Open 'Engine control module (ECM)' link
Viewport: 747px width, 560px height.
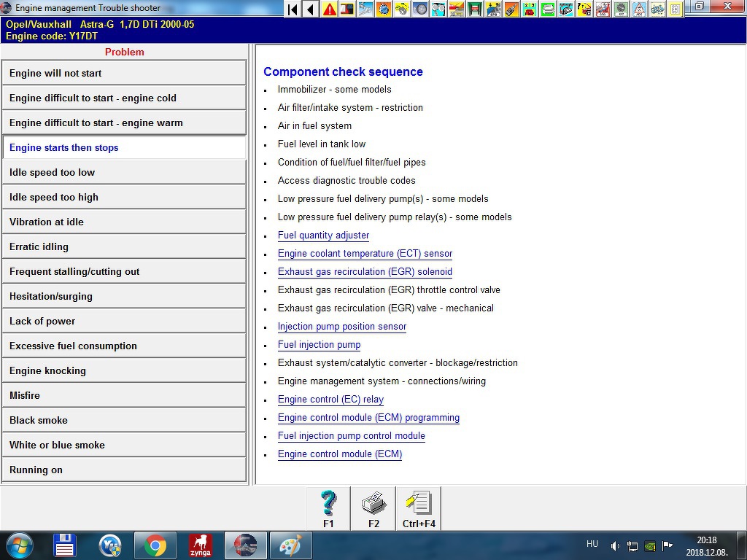340,454
